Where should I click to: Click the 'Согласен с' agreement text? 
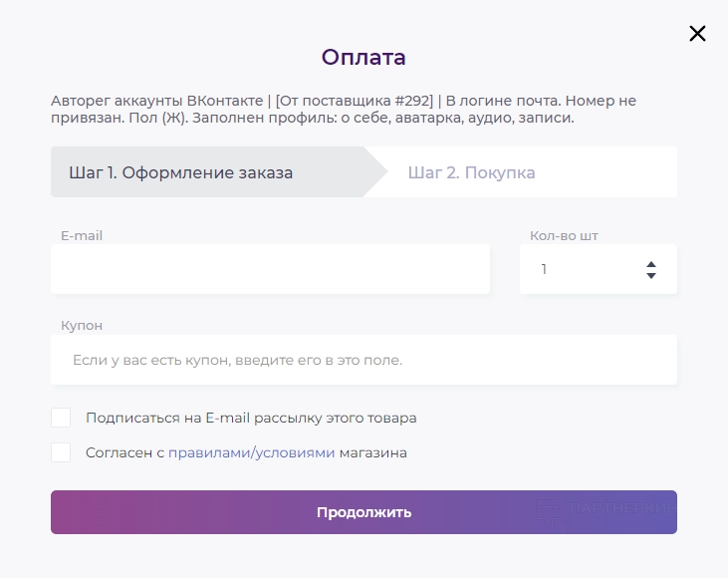tap(125, 452)
